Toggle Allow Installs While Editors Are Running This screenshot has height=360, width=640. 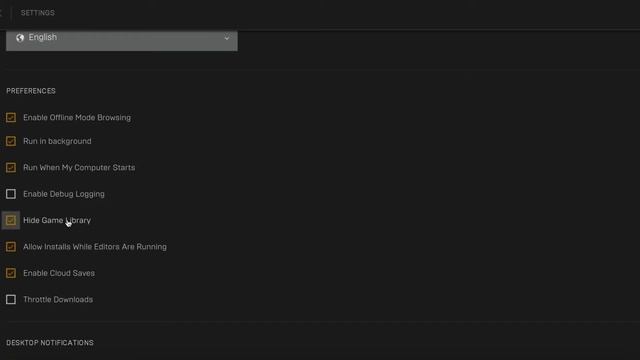(11, 247)
